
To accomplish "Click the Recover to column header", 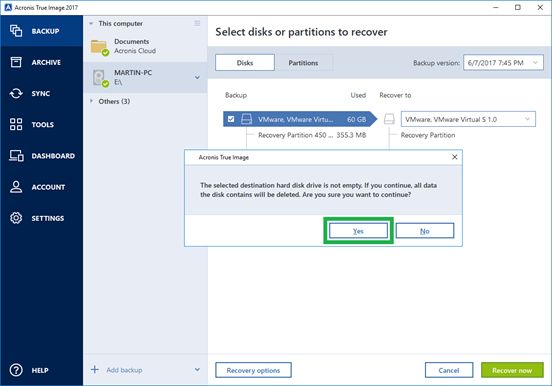I will (395, 95).
